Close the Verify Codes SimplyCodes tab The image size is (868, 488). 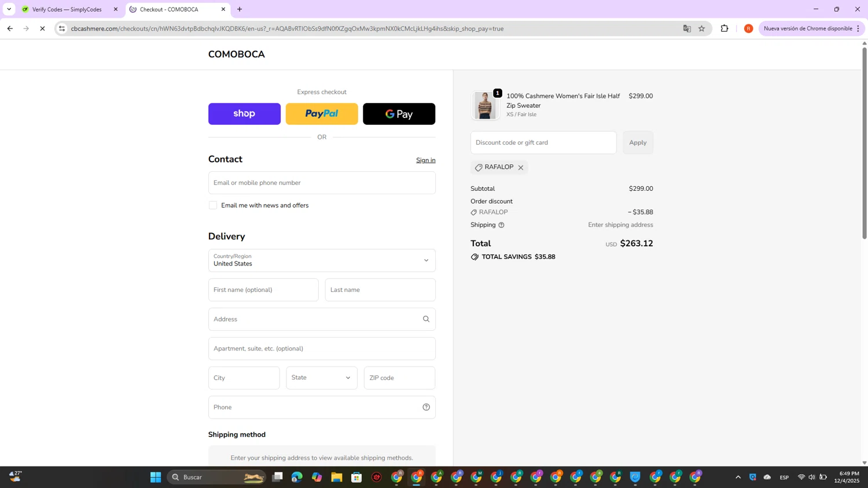116,9
